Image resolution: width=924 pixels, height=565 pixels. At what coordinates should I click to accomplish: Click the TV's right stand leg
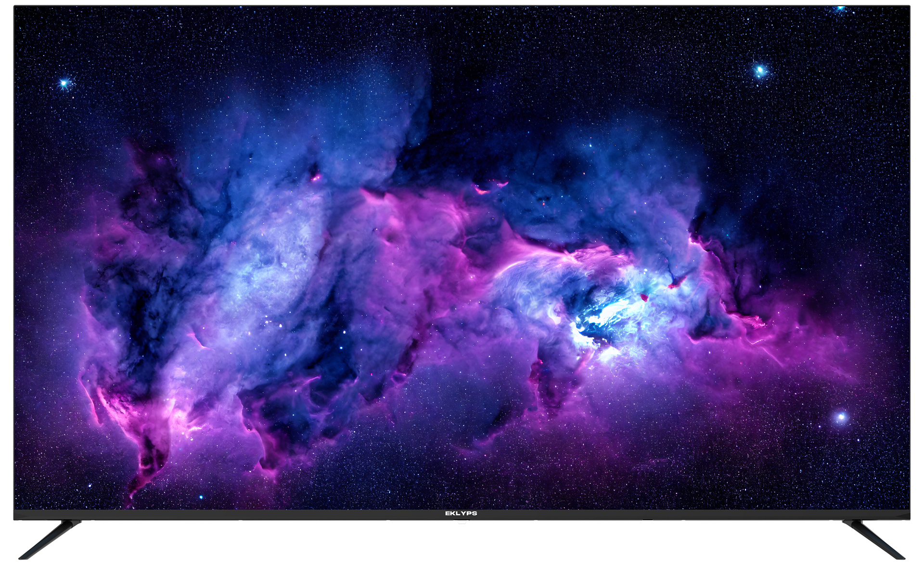[x=874, y=540]
